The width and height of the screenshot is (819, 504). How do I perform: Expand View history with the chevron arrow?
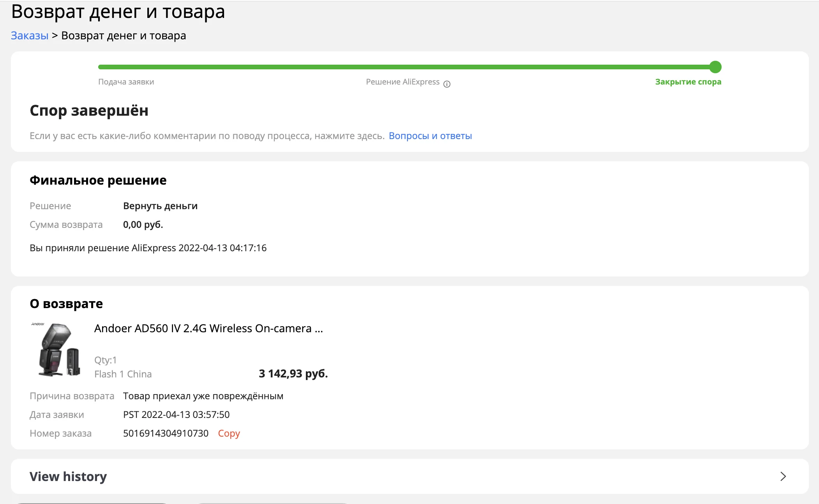[783, 476]
